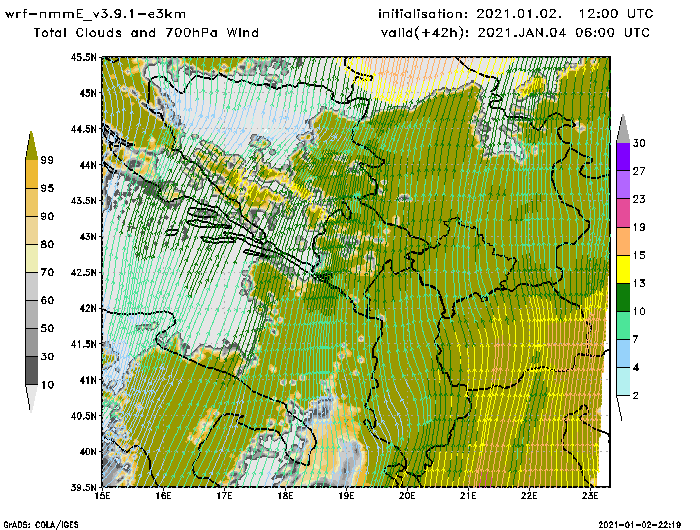Click the '16E' longitude axis label
Screen dimensions: 700x530
[x=163, y=496]
